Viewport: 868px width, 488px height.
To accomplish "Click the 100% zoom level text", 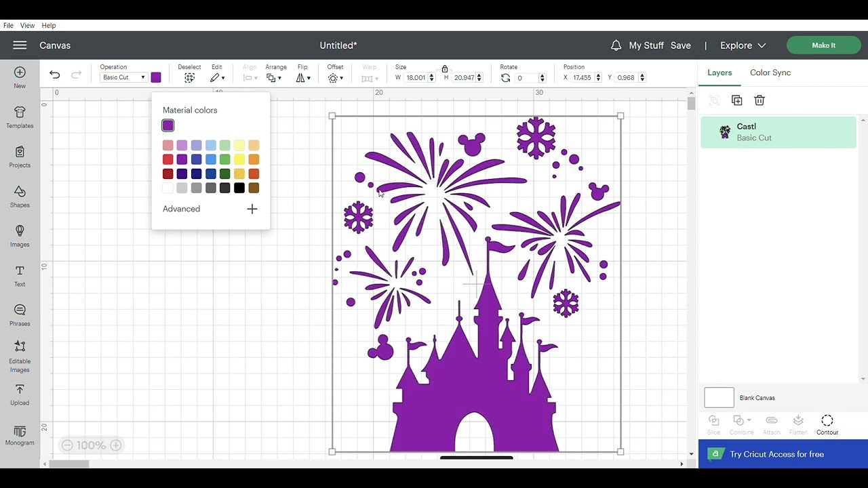I will tap(91, 445).
